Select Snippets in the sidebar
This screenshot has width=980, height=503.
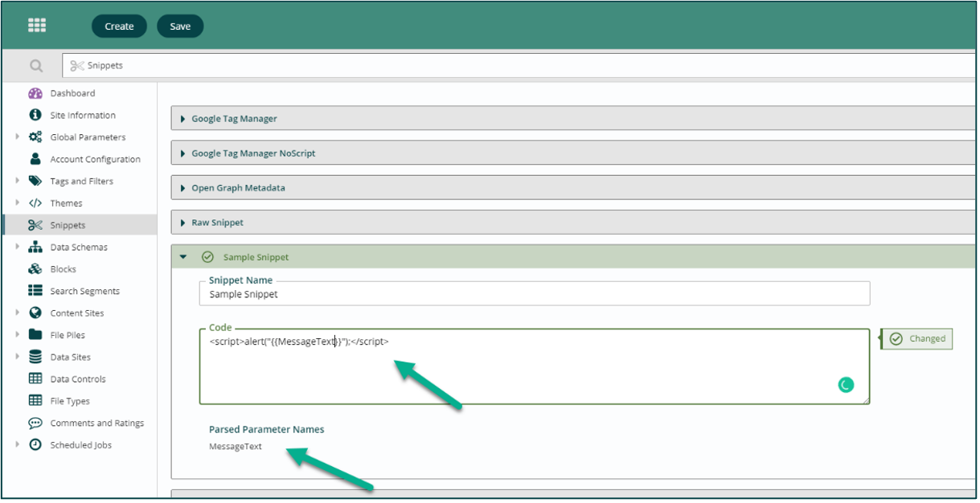pyautogui.click(x=68, y=225)
